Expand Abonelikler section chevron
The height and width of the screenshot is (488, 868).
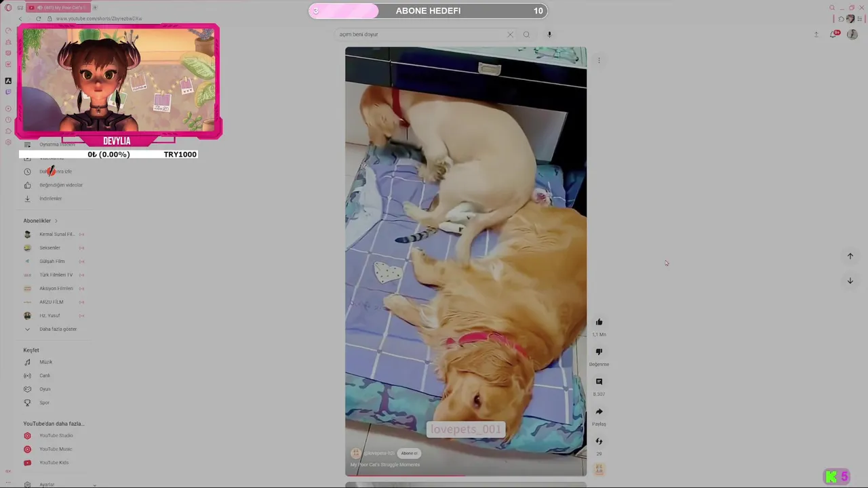pos(56,221)
